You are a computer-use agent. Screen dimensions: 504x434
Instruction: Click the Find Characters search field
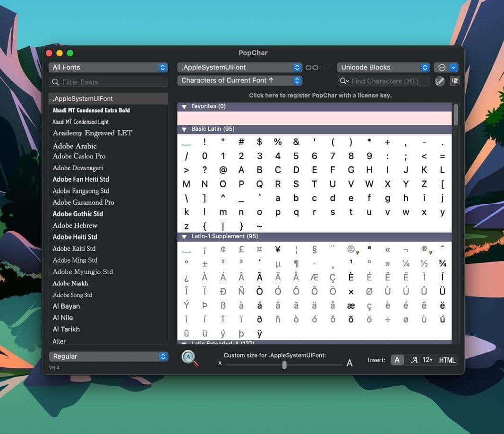(384, 81)
